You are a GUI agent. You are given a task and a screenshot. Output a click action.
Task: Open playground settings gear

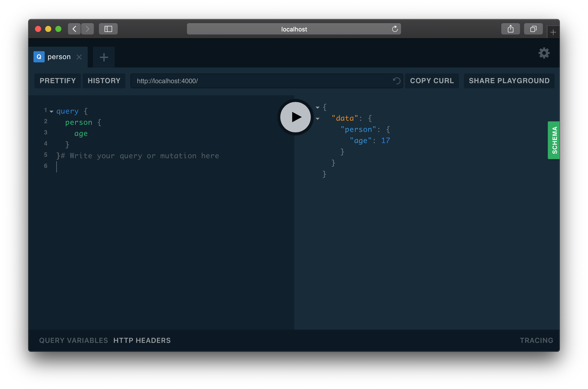coord(544,53)
